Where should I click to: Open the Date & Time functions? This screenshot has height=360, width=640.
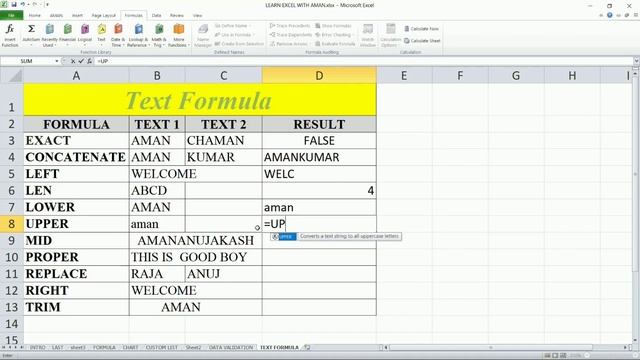[x=118, y=35]
